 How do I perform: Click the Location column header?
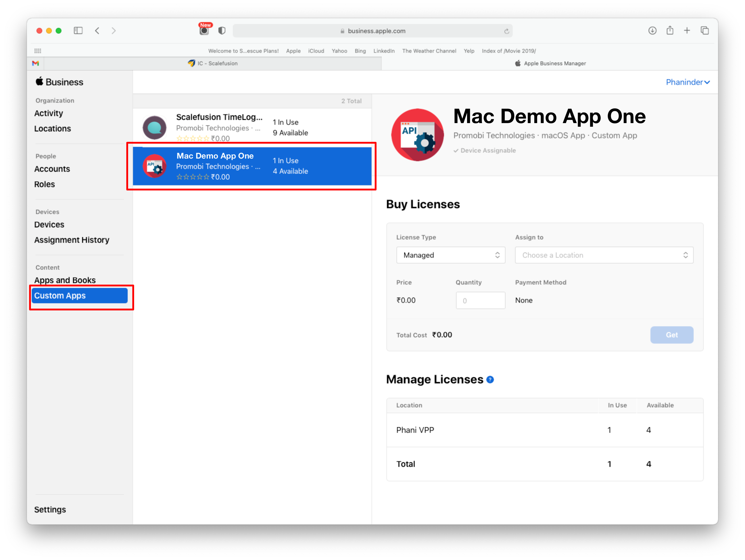coord(409,405)
